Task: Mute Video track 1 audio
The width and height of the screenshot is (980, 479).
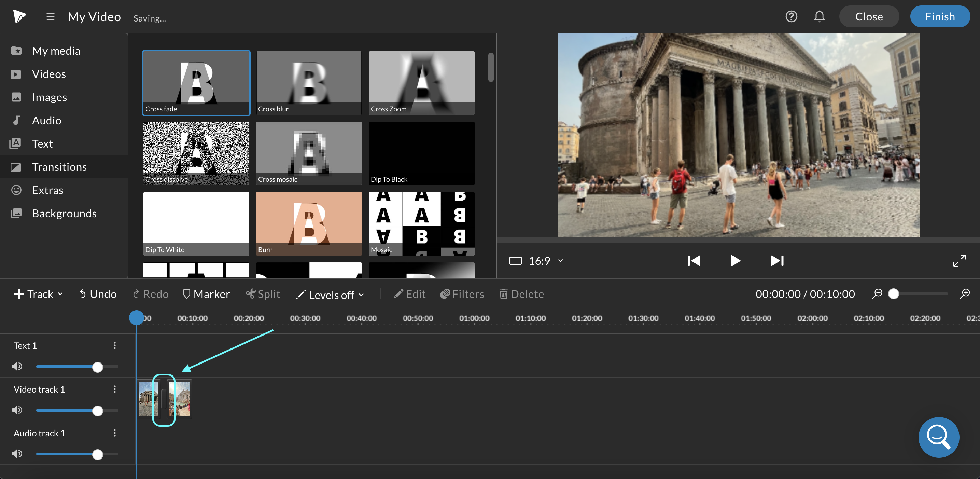Action: 17,410
